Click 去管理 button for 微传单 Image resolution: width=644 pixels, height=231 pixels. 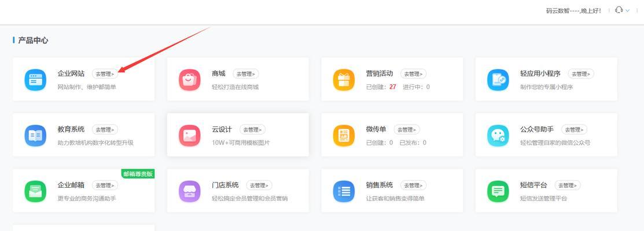click(x=407, y=130)
